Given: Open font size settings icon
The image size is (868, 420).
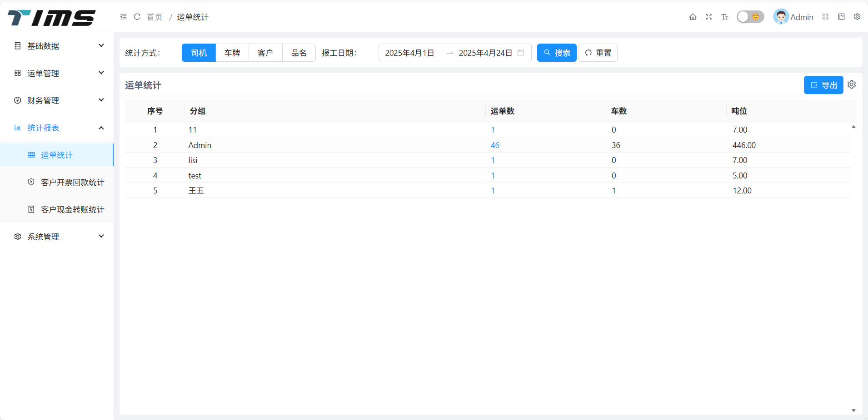Looking at the screenshot, I should point(724,17).
